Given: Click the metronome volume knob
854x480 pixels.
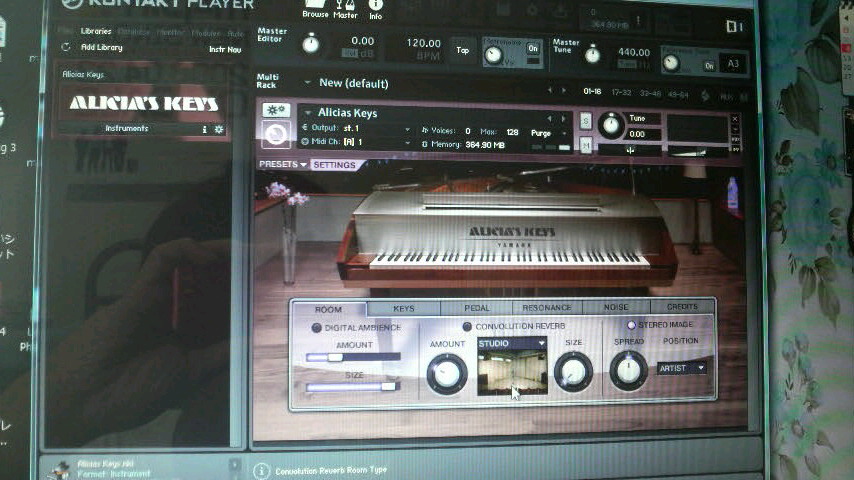Looking at the screenshot, I should [x=493, y=55].
